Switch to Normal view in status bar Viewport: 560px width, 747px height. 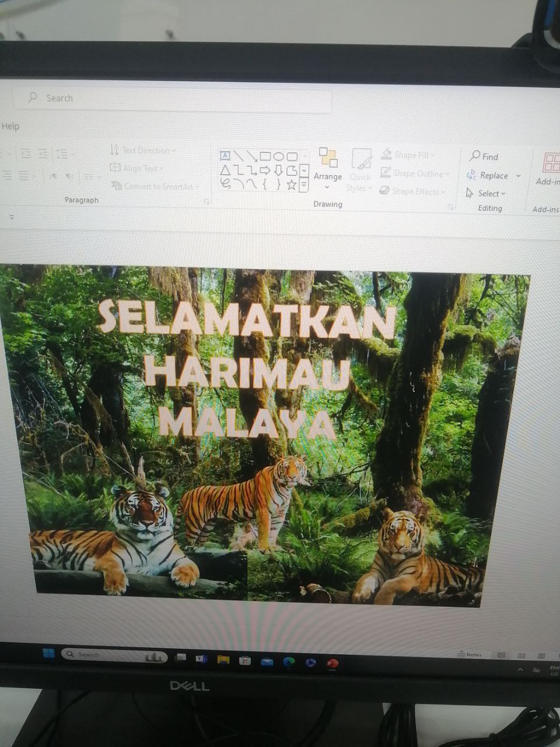501,655
